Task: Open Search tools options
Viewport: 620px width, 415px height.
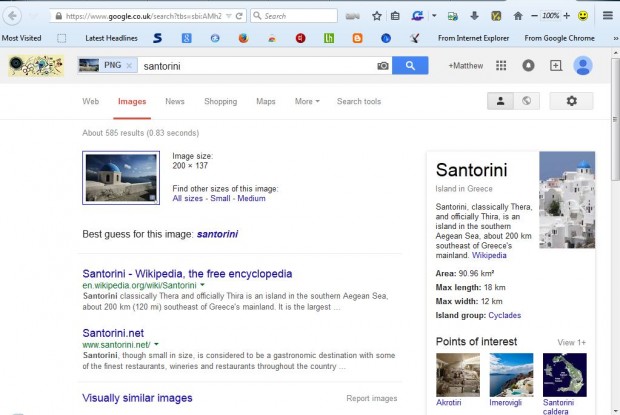Action: pos(359,101)
